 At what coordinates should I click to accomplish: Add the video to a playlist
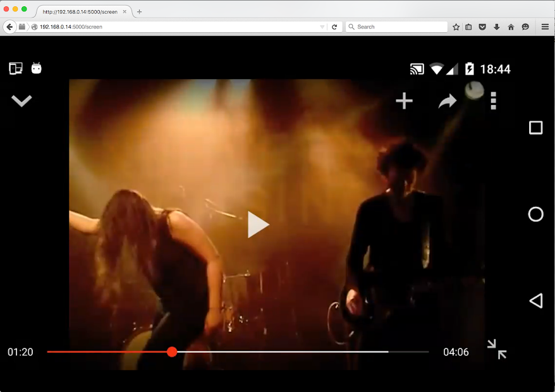coord(404,101)
